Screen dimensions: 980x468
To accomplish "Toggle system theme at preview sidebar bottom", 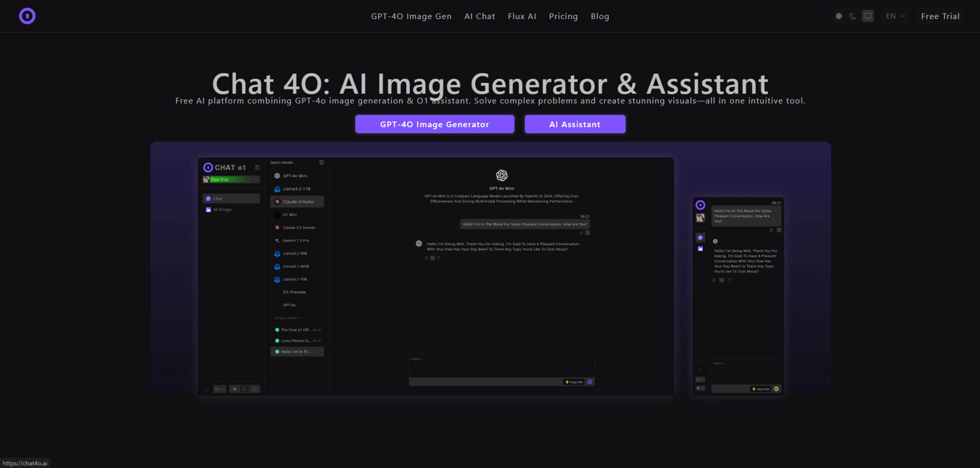I will pos(254,389).
